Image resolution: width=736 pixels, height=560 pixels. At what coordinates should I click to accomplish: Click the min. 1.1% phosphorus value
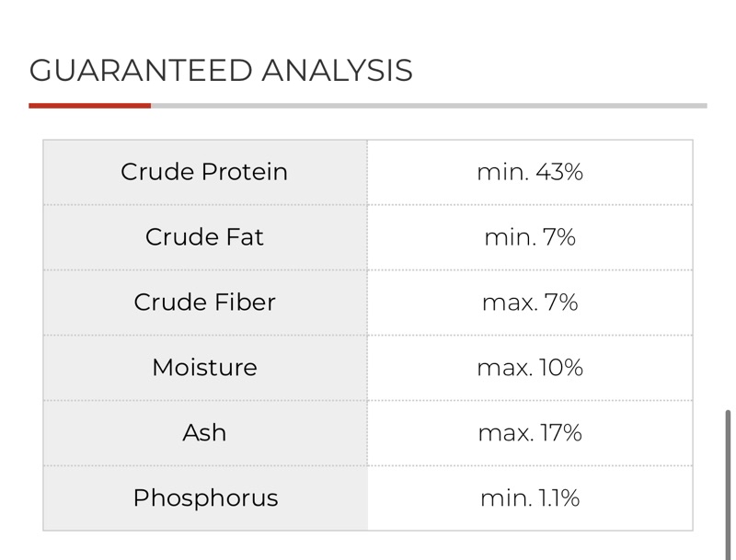(x=530, y=498)
